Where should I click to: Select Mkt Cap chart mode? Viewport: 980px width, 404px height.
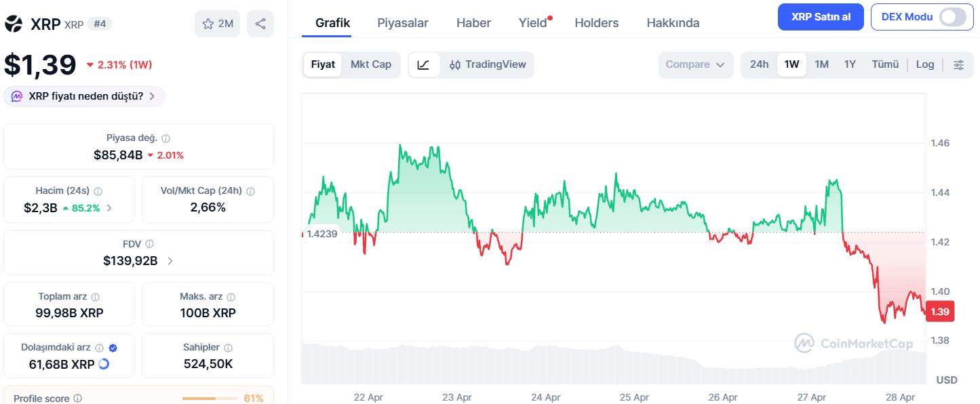pos(371,64)
